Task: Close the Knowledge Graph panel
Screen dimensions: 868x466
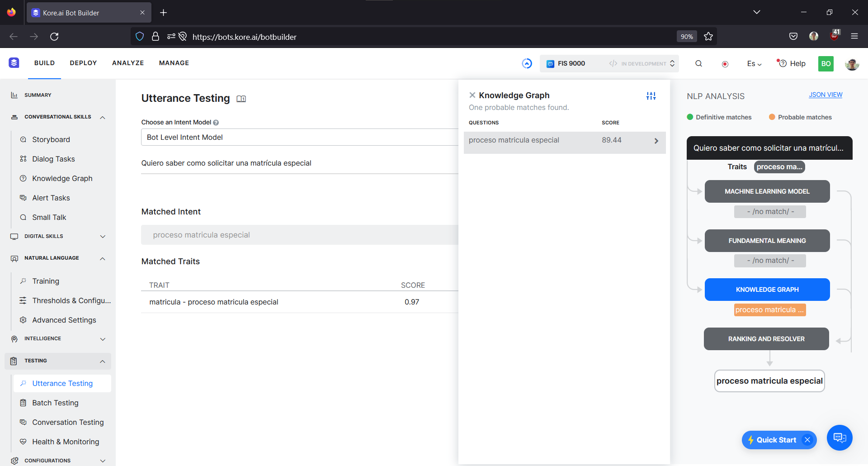Action: click(472, 95)
